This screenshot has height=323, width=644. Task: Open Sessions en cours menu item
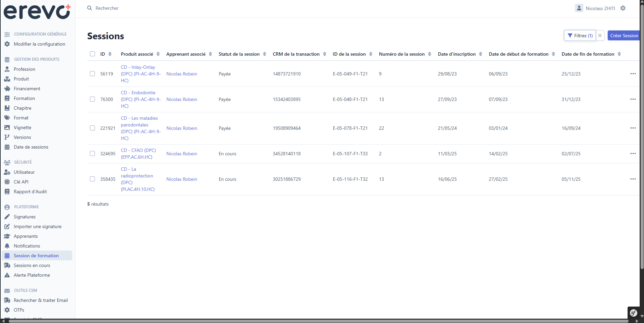[x=32, y=265]
